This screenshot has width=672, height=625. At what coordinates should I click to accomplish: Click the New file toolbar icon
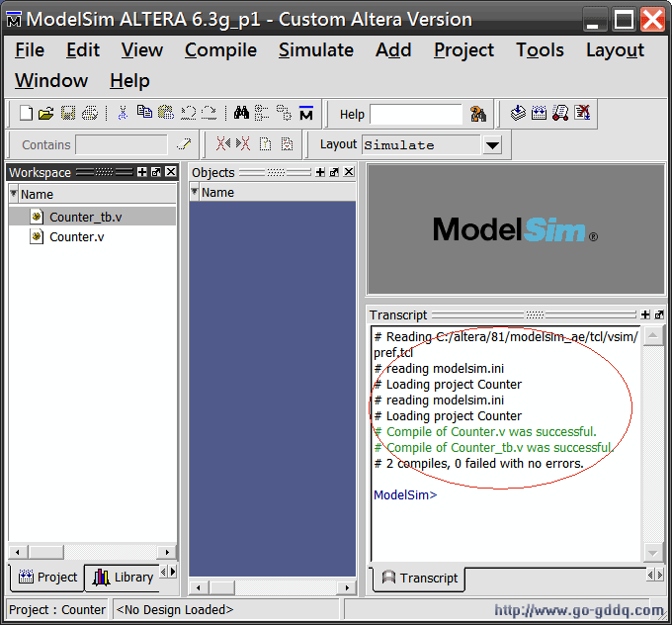point(27,114)
